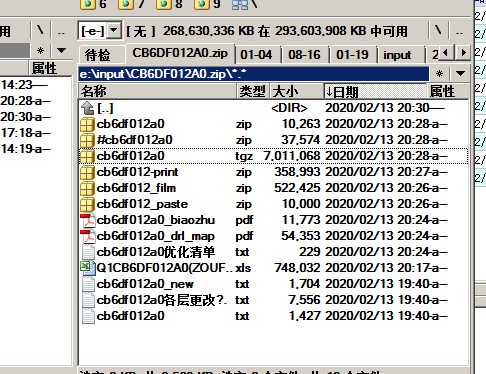
Task: Click the PDF icon of cb6df012a0_drl_map
Action: 87,236
